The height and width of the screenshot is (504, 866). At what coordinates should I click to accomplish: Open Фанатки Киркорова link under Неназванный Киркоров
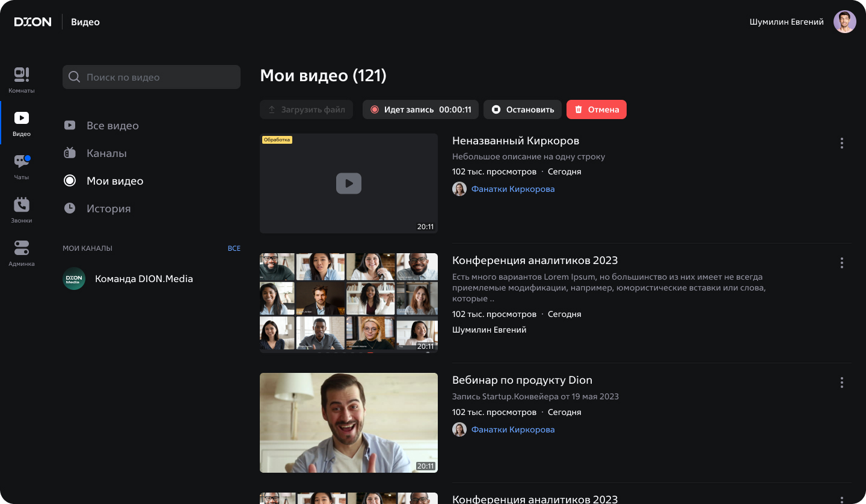pos(513,189)
